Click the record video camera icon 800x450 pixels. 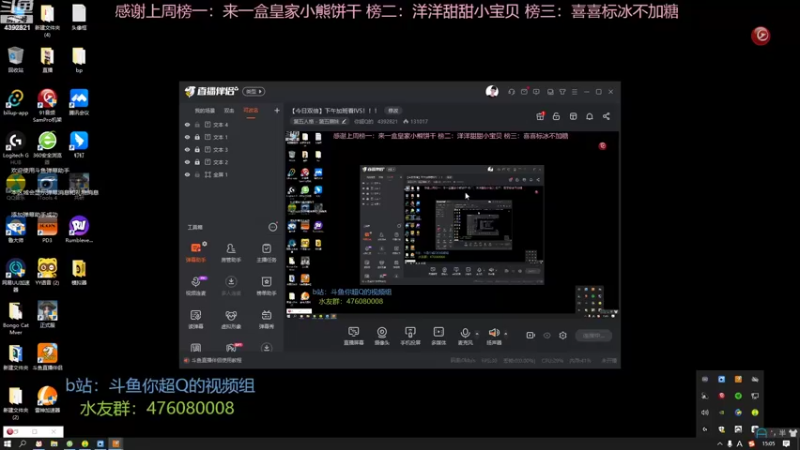[531, 335]
